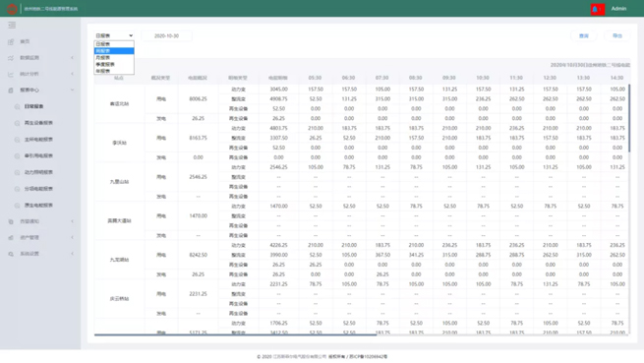
Task: Click the 4908.75 cell
Action: tap(278, 99)
